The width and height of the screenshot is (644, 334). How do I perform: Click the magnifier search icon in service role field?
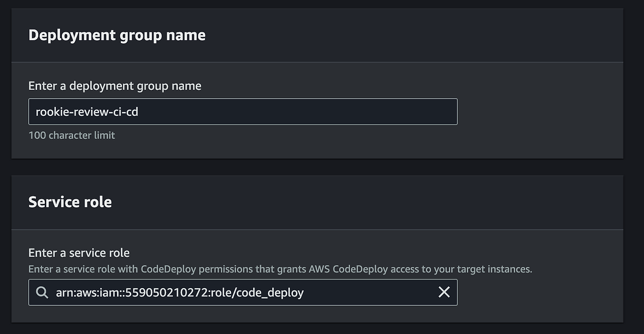click(43, 292)
